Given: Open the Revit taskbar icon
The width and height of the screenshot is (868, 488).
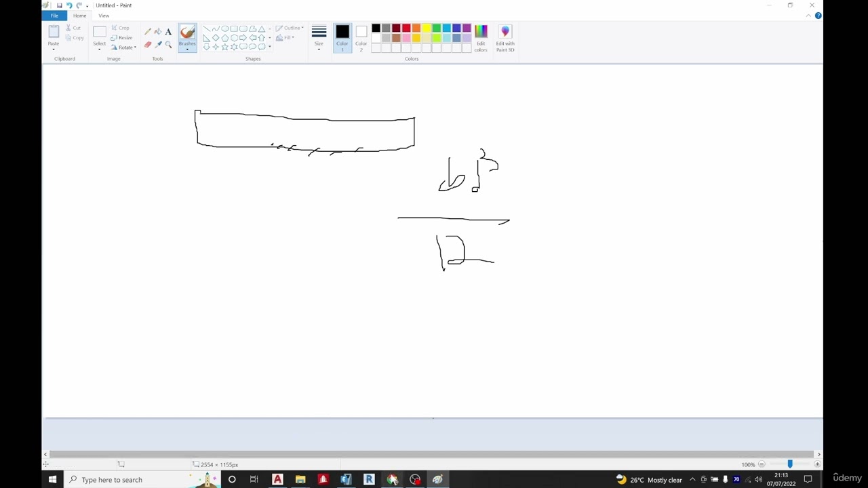Looking at the screenshot, I should 369,479.
